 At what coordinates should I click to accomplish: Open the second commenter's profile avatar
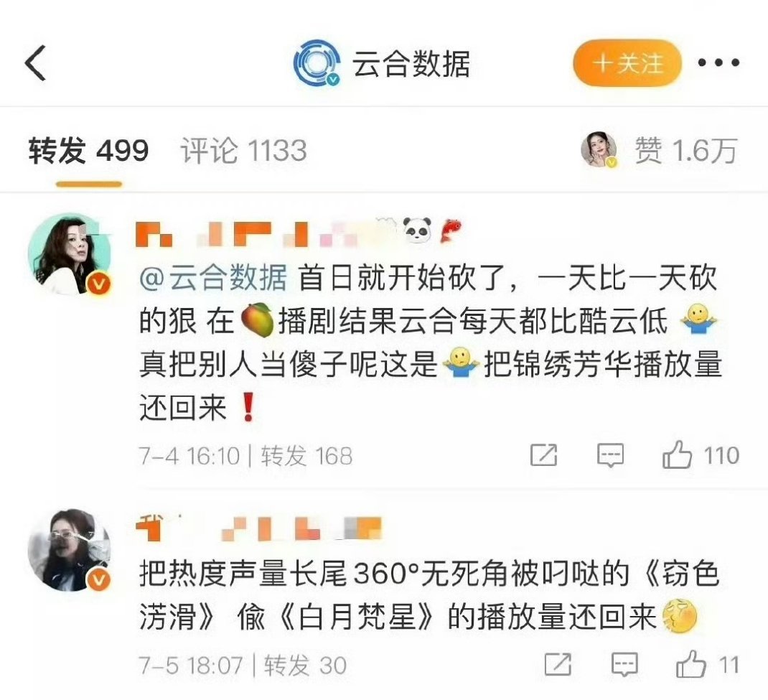[70, 550]
